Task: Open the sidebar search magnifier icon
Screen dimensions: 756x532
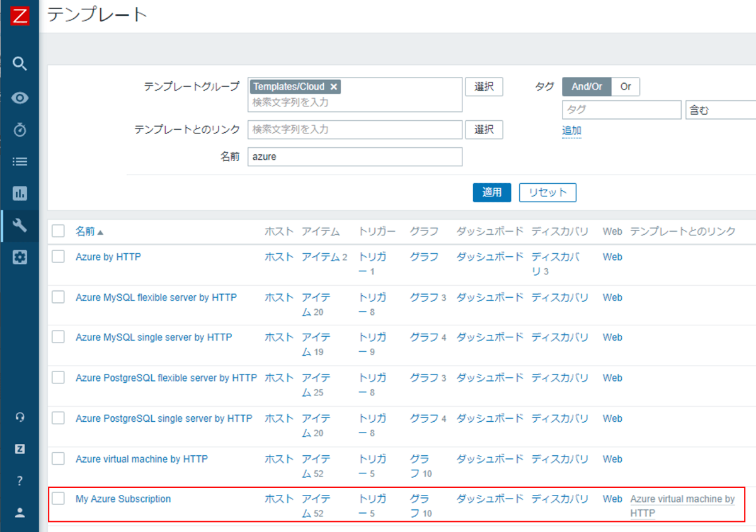Action: pyautogui.click(x=20, y=64)
